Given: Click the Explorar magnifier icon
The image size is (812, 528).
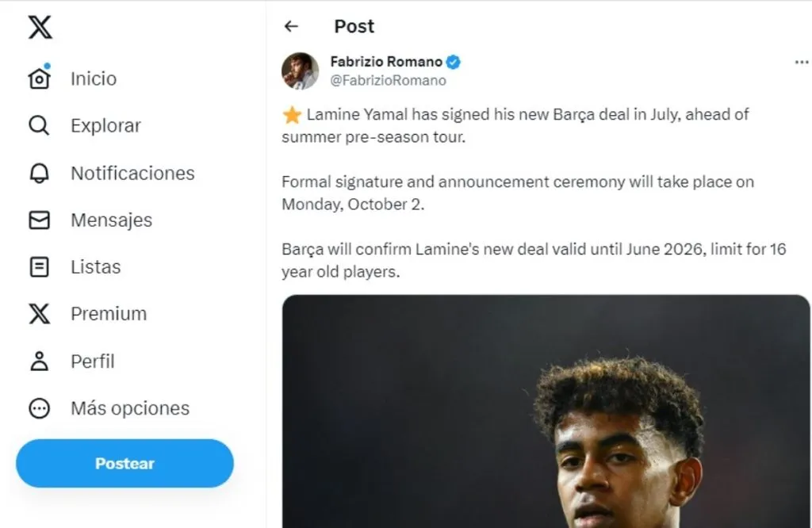Looking at the screenshot, I should coord(39,125).
